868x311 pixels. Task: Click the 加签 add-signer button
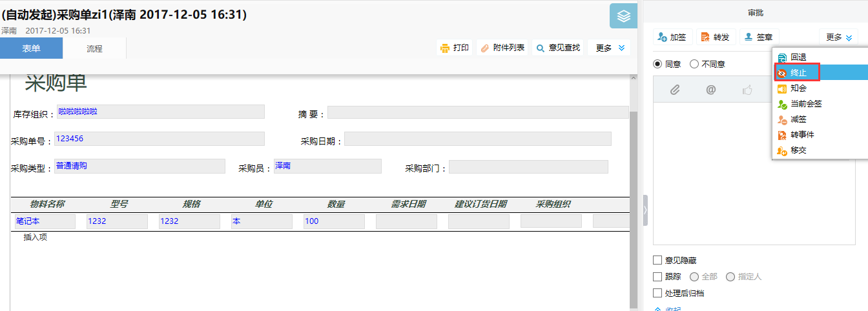[672, 37]
